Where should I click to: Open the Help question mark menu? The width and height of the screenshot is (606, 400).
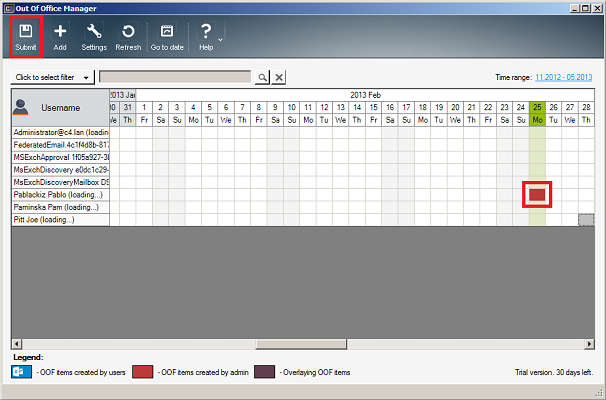(206, 36)
